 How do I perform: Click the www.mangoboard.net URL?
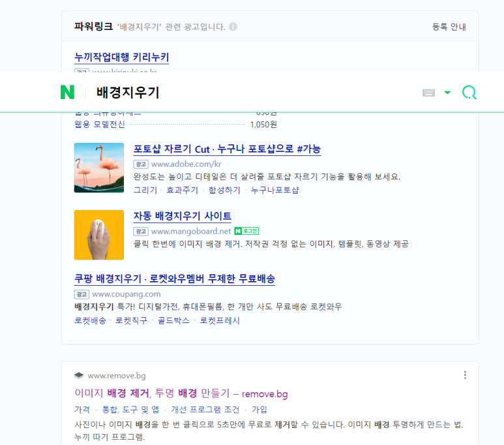click(191, 232)
